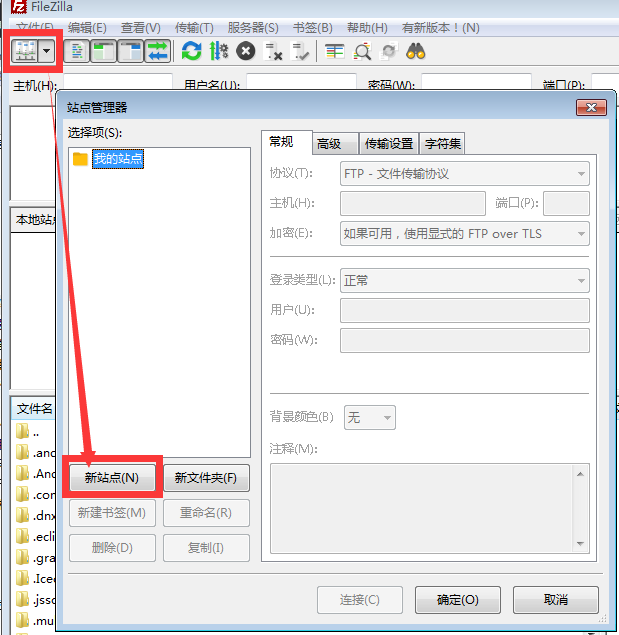Click the 重命名(R) button
This screenshot has width=619, height=635.
(206, 513)
